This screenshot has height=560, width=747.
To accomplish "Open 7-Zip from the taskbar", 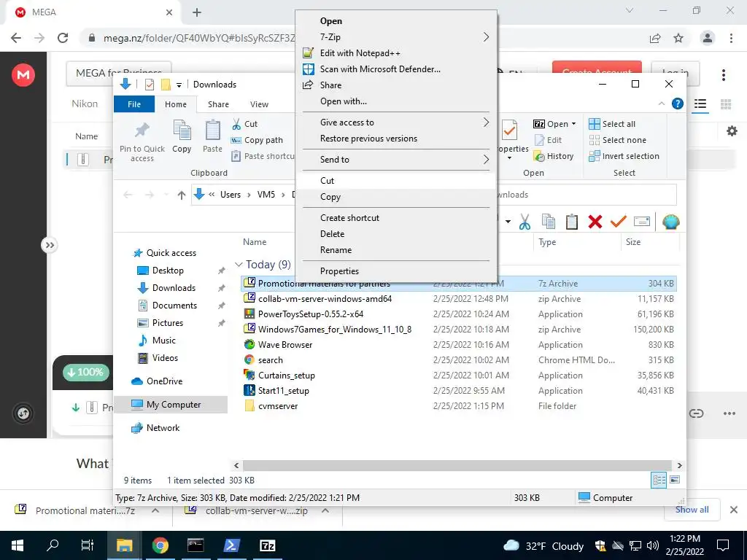I will 267,545.
